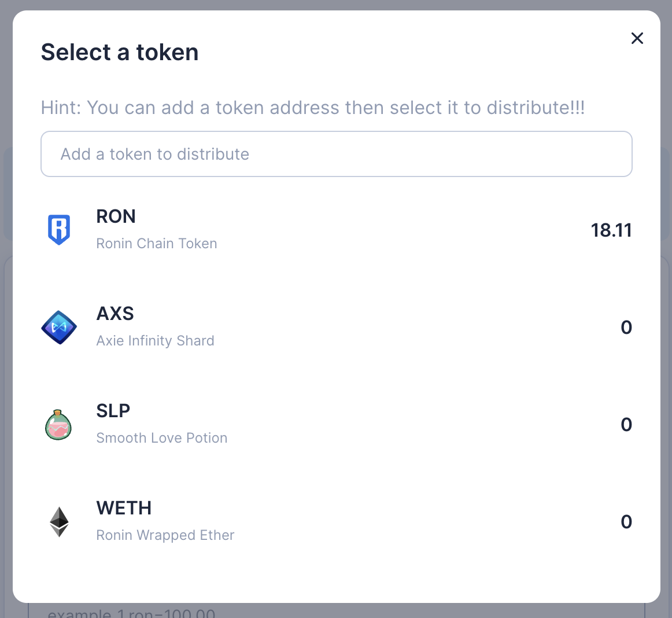Click the SLP potion bottle icon
This screenshot has height=618, width=672.
58,425
